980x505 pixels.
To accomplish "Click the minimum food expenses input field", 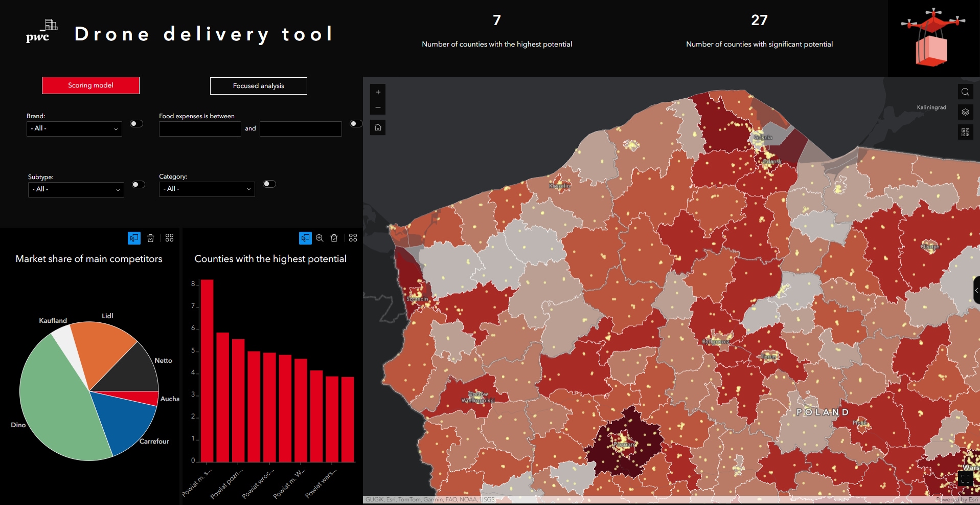I will point(200,129).
